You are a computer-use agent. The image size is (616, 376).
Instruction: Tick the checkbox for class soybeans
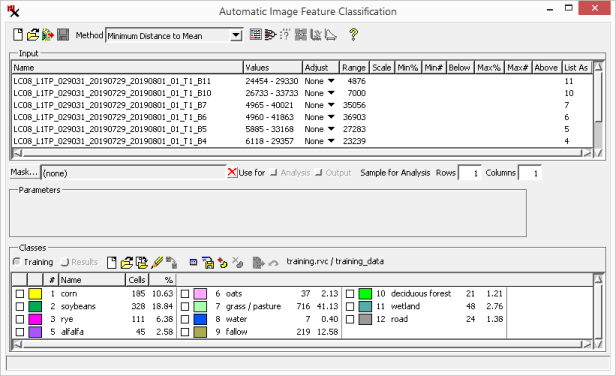20,306
